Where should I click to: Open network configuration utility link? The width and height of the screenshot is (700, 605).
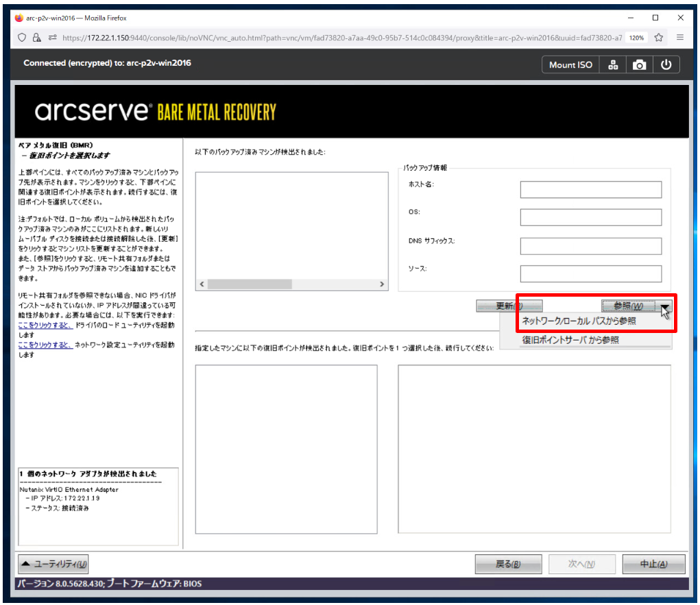[45, 345]
